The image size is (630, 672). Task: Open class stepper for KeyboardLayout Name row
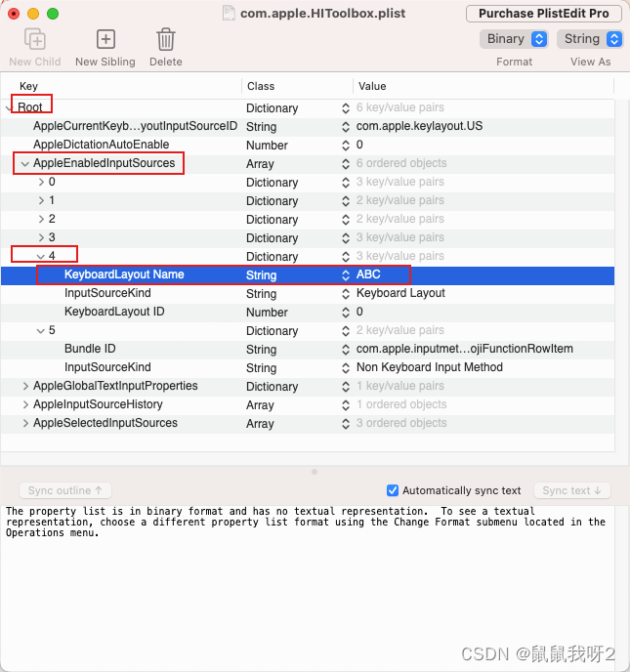click(x=346, y=274)
